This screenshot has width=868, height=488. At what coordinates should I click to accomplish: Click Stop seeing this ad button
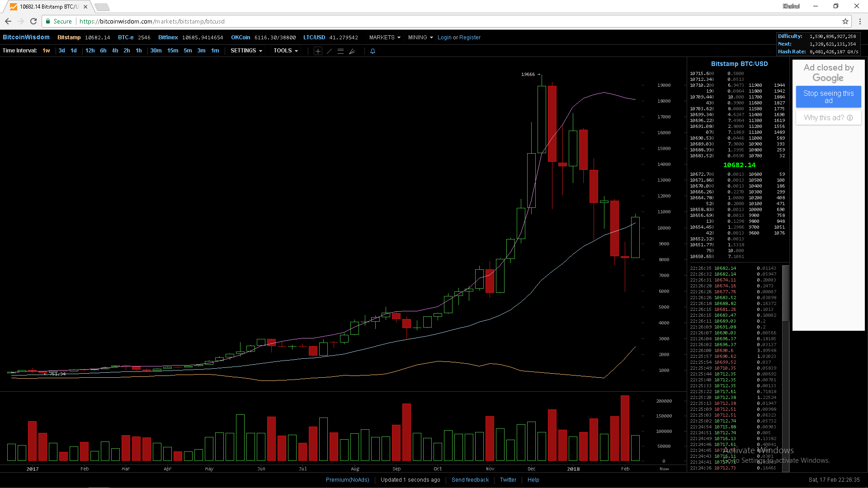828,97
